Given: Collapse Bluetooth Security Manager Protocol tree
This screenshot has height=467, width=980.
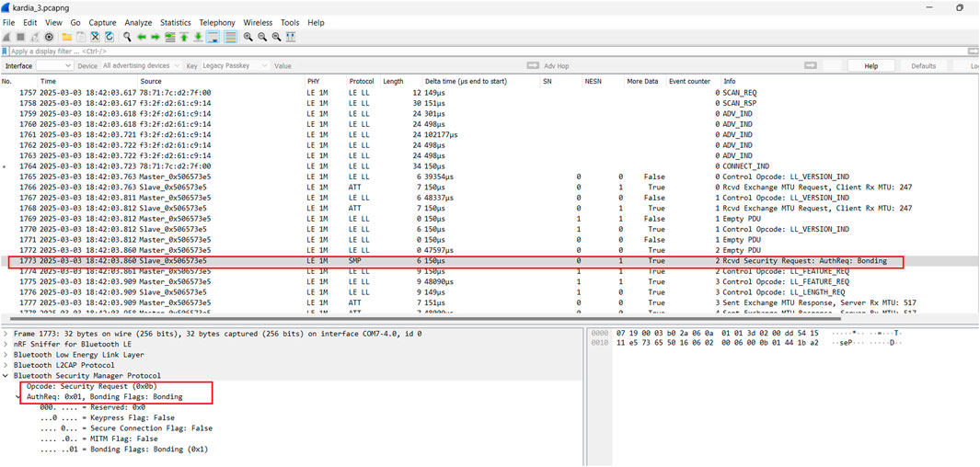Looking at the screenshot, I should click(6, 375).
